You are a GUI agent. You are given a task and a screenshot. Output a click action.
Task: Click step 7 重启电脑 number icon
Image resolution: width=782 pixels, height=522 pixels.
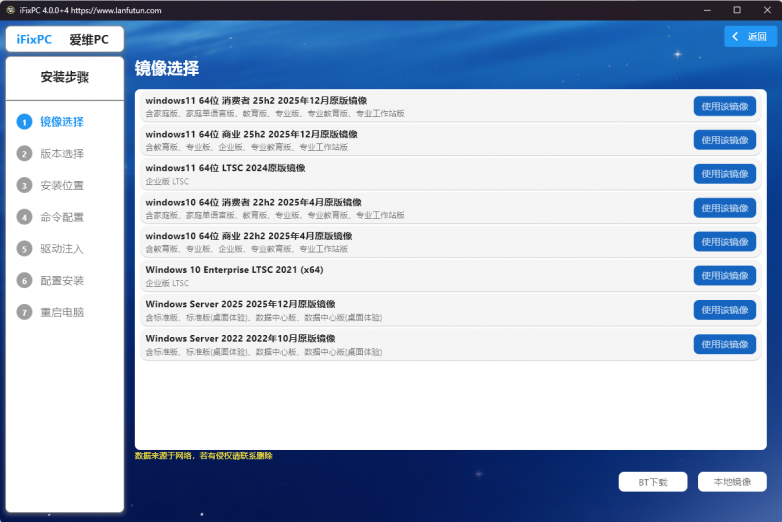pos(25,312)
